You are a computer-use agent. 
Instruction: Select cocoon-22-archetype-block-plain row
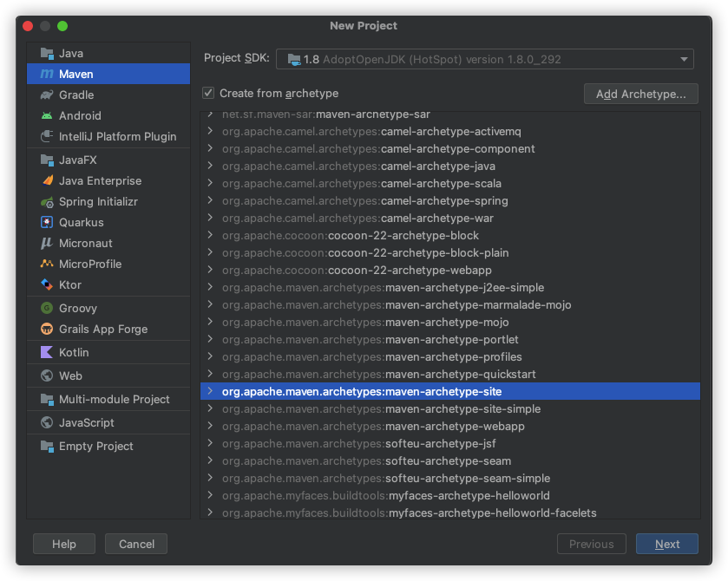click(449, 253)
